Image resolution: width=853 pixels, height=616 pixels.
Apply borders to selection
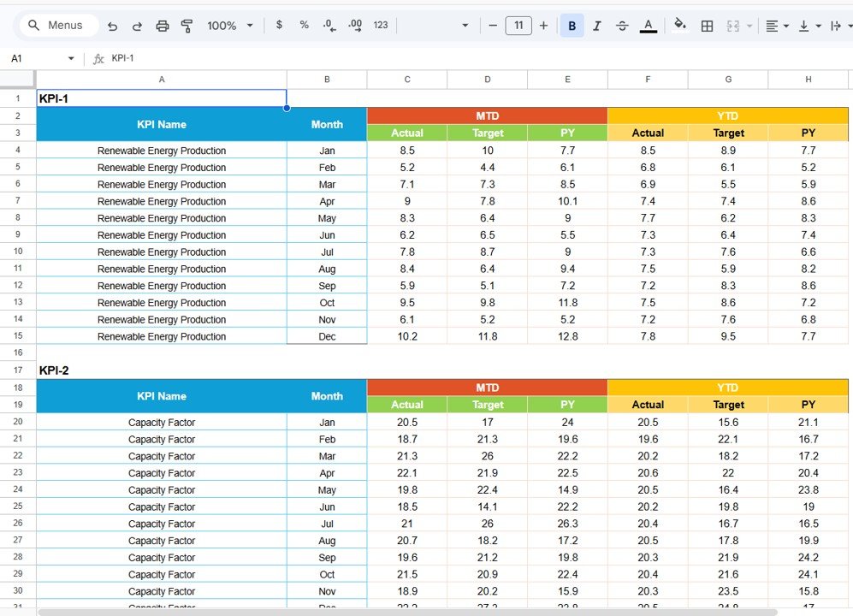coord(707,26)
